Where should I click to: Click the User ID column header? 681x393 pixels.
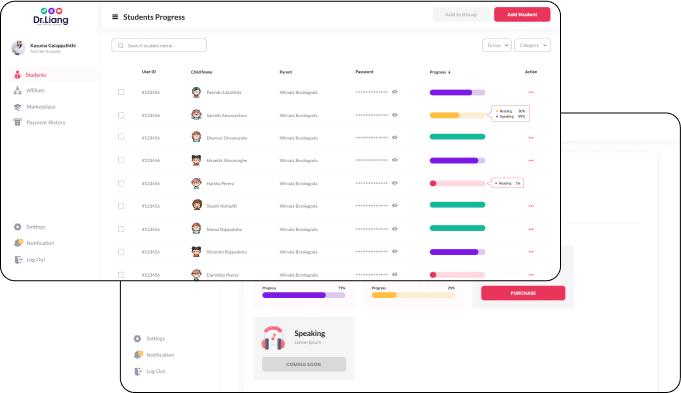click(149, 72)
